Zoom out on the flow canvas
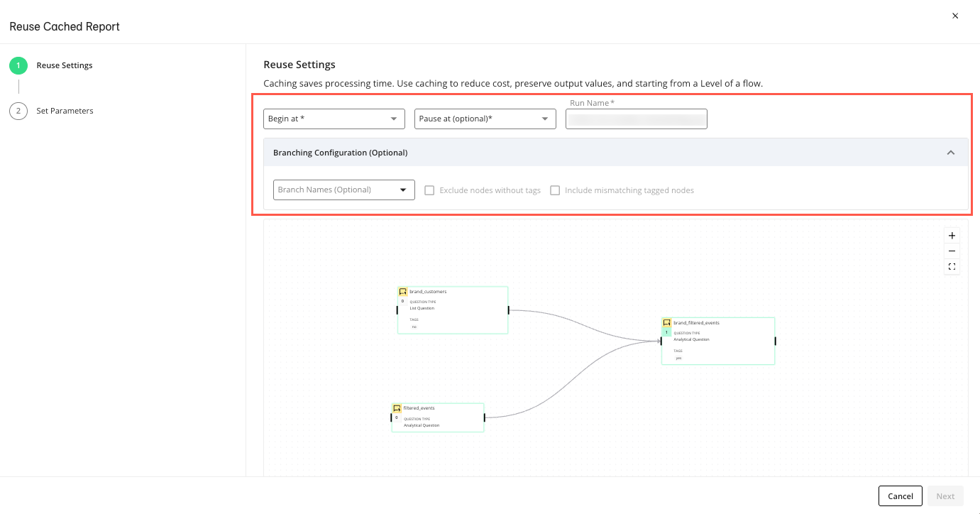980x514 pixels. [x=952, y=251]
